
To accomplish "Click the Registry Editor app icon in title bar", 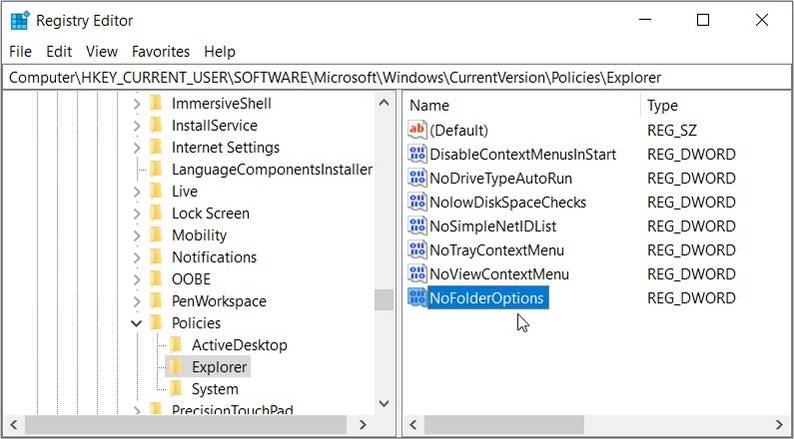I will [x=20, y=21].
